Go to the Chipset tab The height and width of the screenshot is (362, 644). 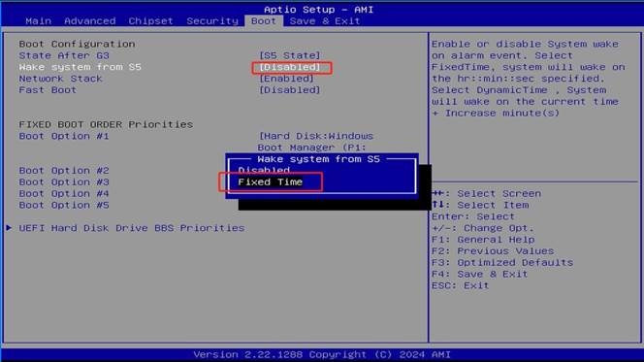pyautogui.click(x=150, y=21)
